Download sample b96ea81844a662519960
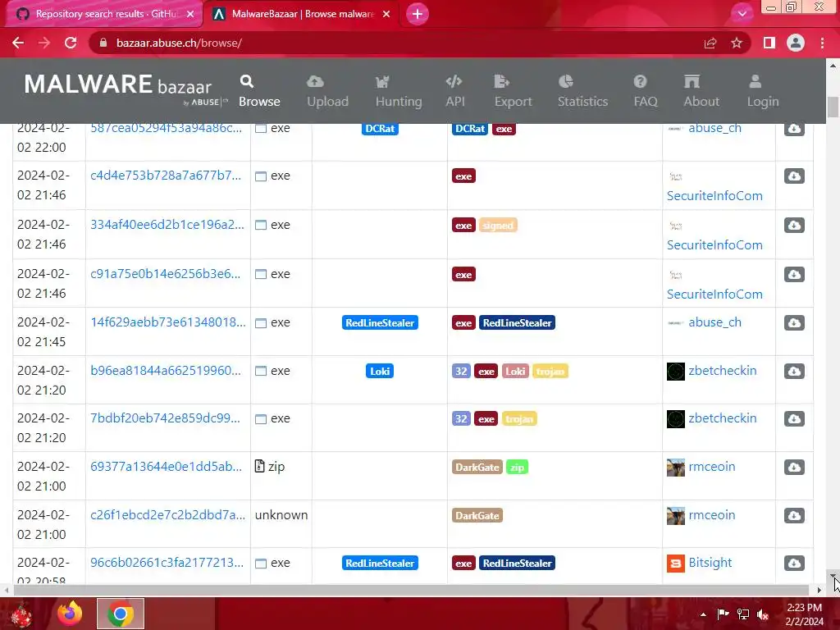 [x=794, y=371]
